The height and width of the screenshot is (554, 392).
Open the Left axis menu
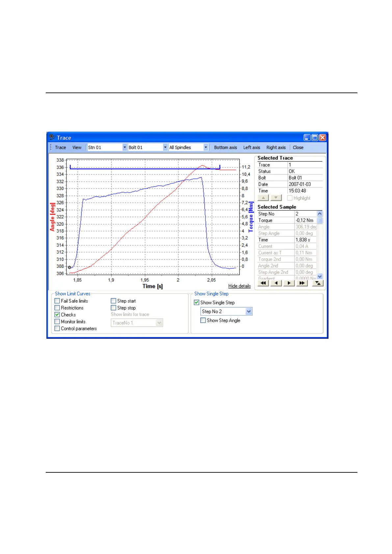click(x=251, y=147)
